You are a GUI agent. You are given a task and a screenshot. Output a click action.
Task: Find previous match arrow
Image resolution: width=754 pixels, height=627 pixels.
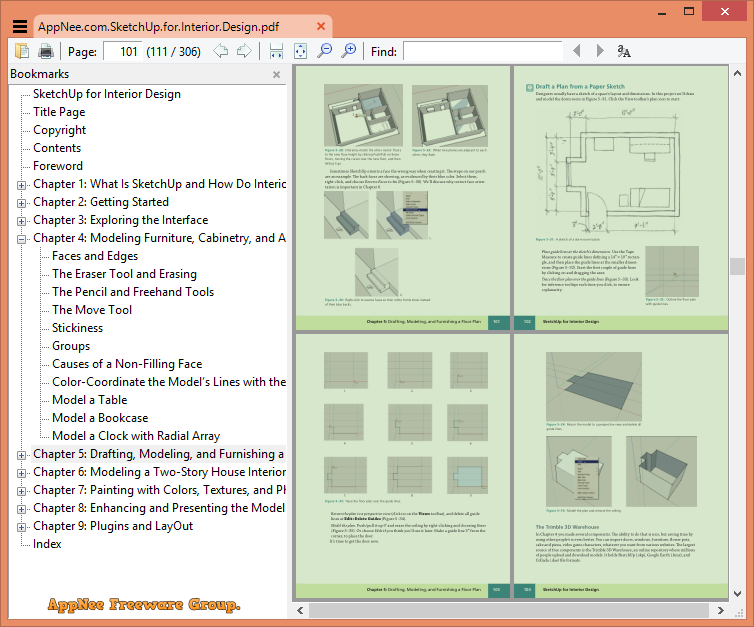point(577,50)
